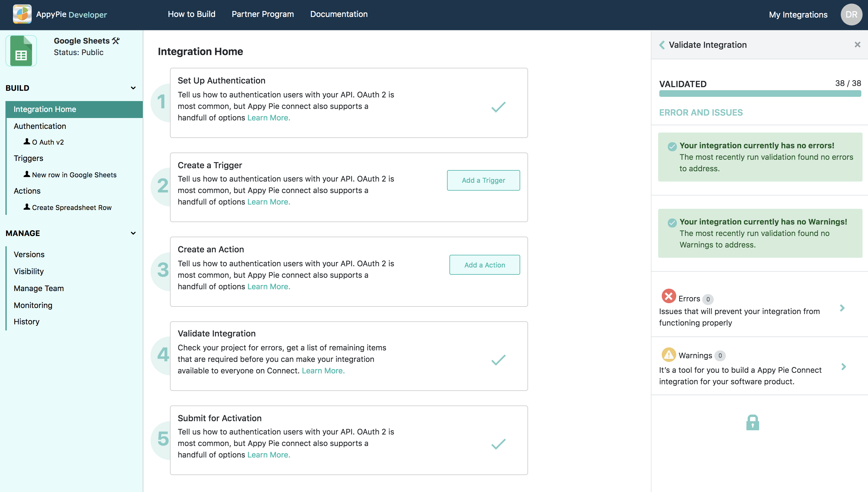Click the person icon beside Create Spreadsheet Row
Screen dimensions: 868x492
click(27, 207)
